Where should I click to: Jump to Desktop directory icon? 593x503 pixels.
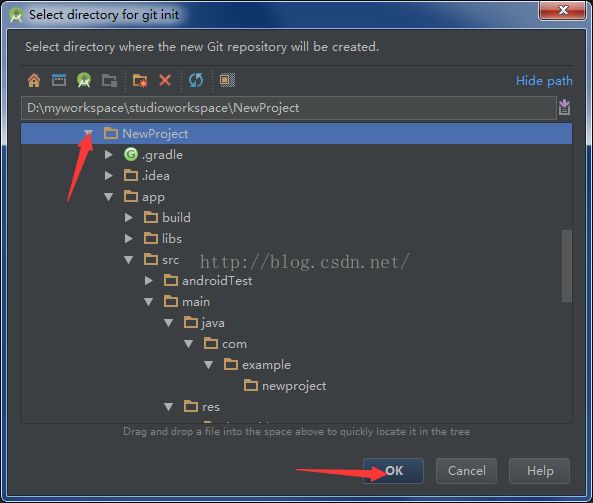59,80
